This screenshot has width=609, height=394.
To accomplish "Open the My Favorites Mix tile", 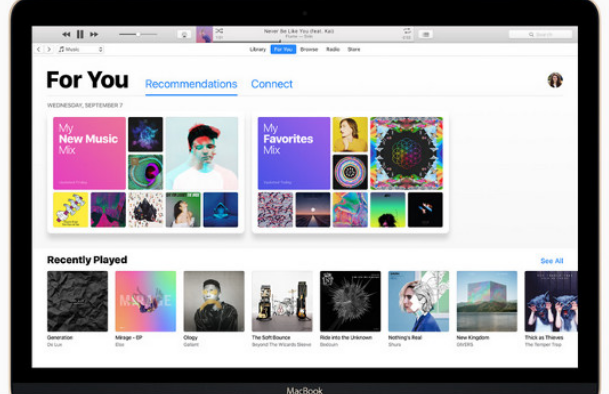I will coord(294,153).
